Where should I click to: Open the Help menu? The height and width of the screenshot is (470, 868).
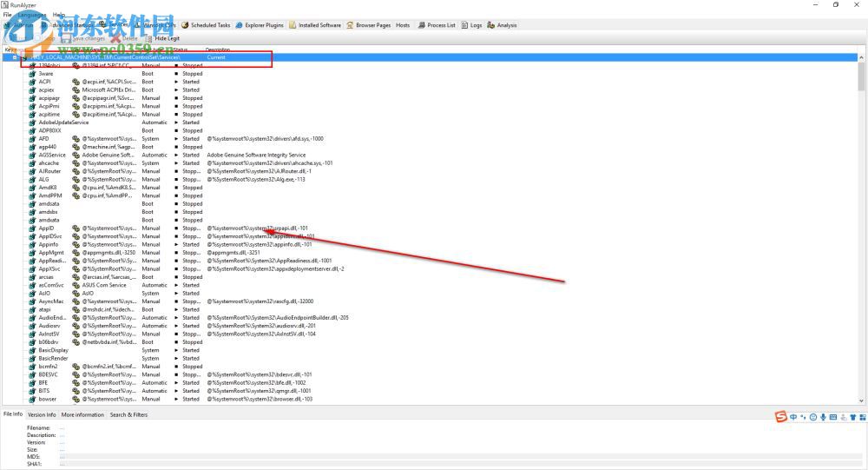(59, 15)
